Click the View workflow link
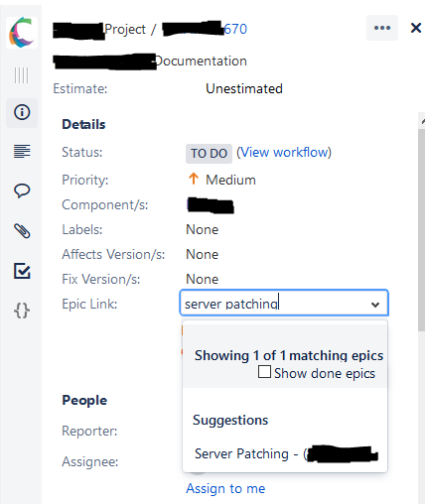 284,153
